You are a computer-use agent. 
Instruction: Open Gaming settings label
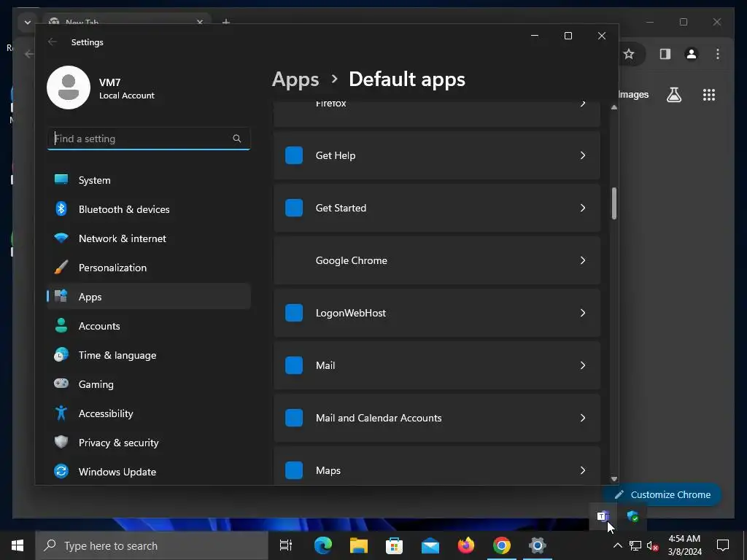pos(96,384)
